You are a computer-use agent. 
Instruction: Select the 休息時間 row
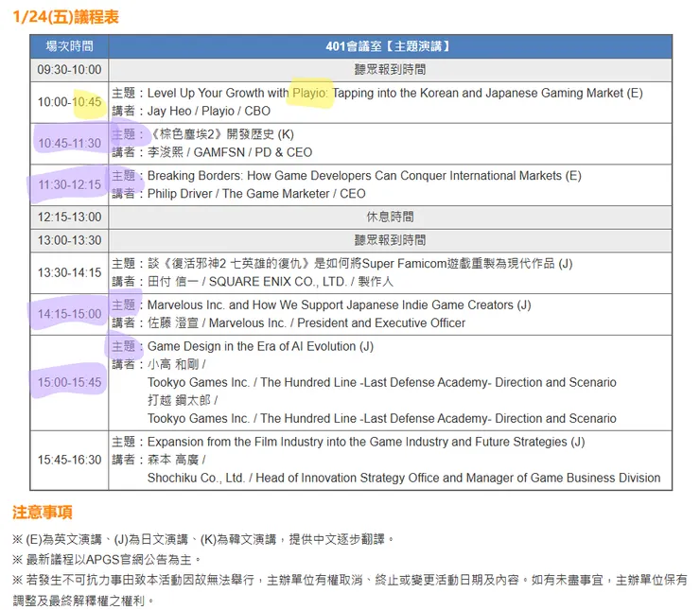point(390,217)
